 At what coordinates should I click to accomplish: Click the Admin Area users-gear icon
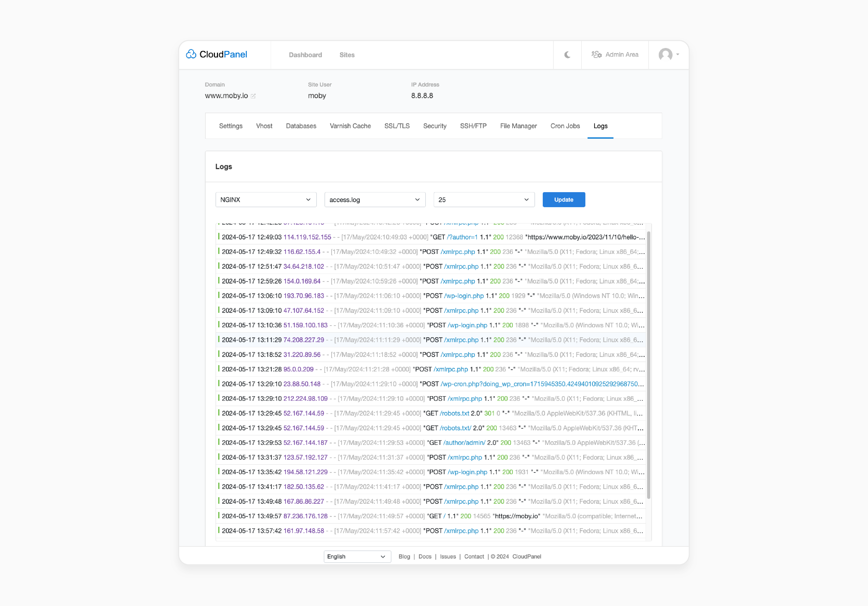click(597, 55)
